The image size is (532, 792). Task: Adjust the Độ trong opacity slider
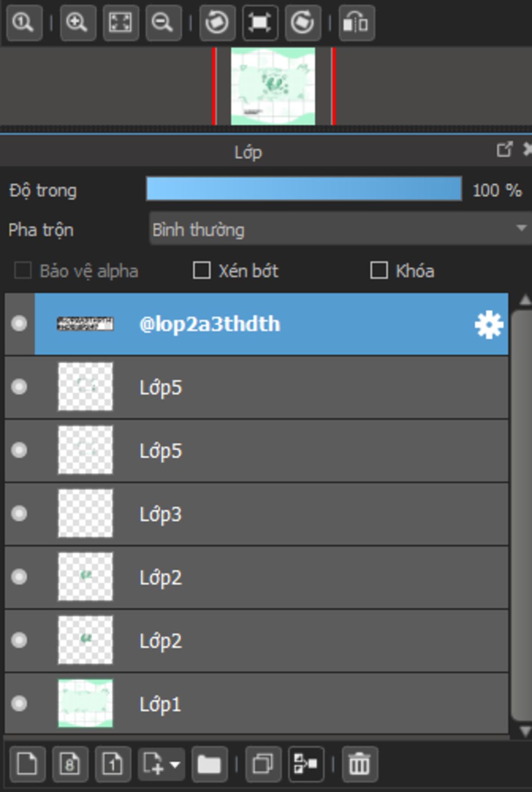coord(304,189)
